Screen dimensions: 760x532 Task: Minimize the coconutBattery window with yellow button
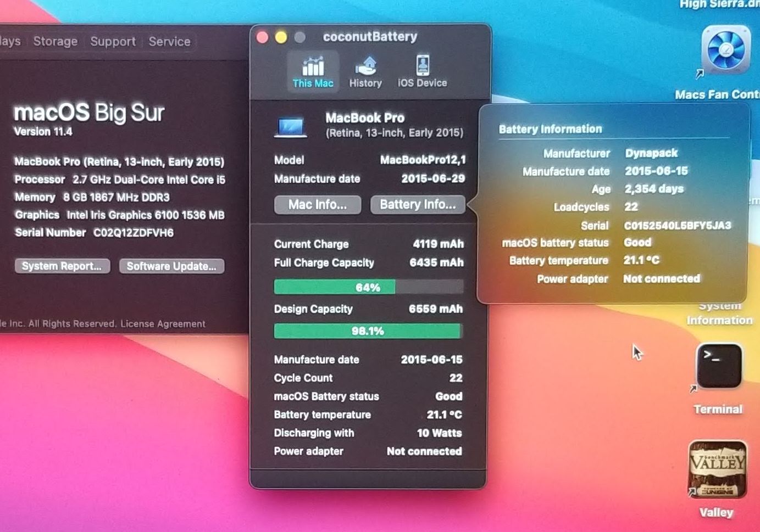[x=281, y=37]
